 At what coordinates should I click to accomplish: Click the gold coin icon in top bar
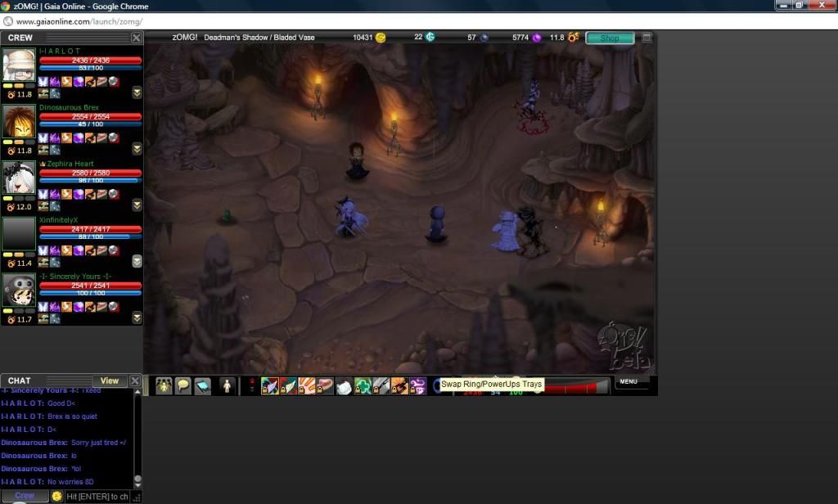point(381,38)
